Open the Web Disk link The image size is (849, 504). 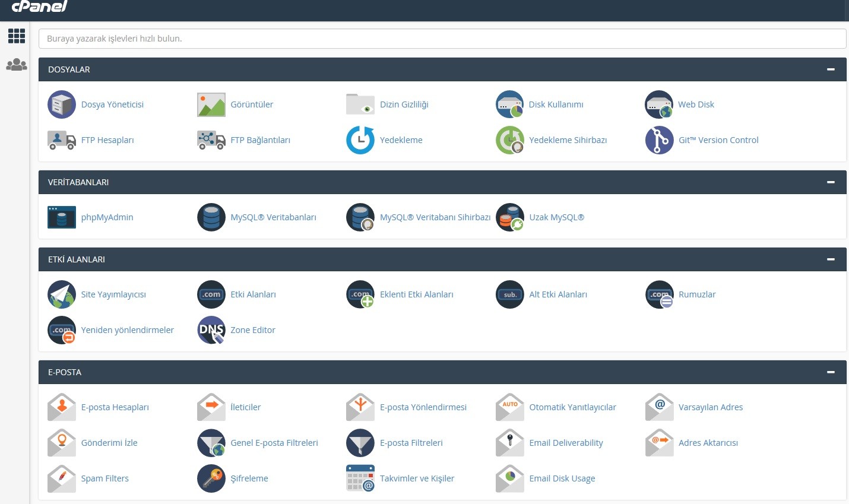click(x=696, y=104)
